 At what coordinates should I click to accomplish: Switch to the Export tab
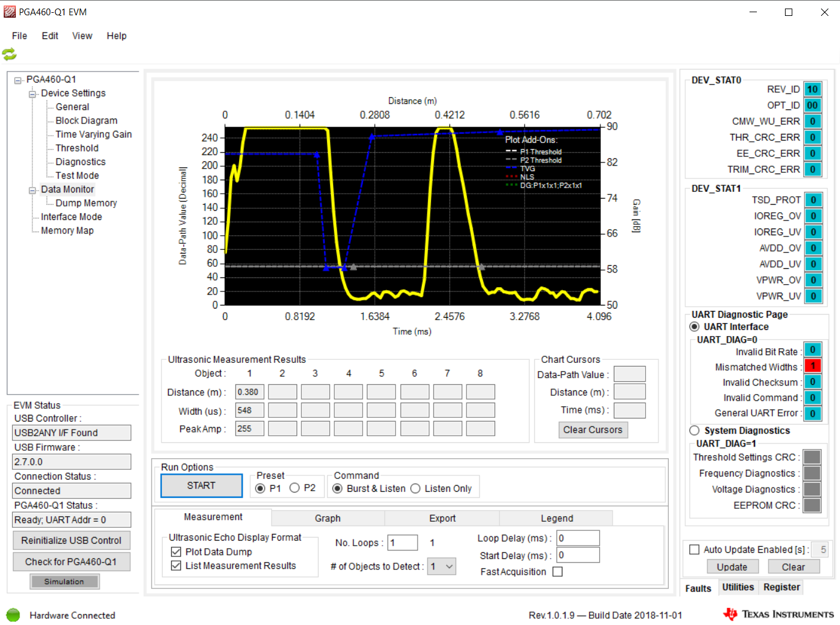tap(443, 518)
